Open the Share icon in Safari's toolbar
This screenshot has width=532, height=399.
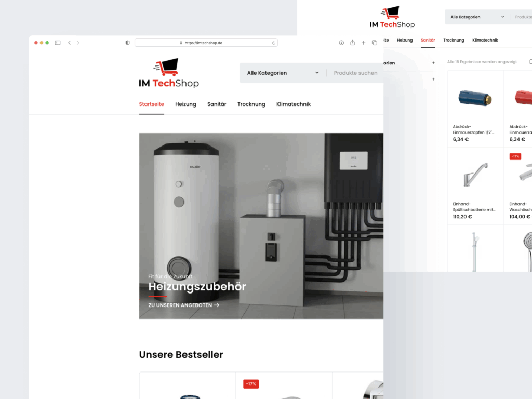tap(353, 43)
